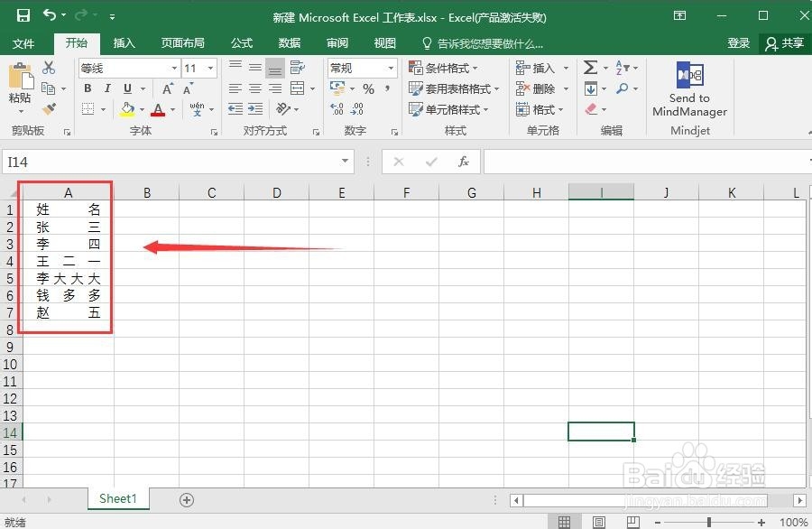Switch to 插入 ribbon tab
The image size is (812, 529).
[x=124, y=43]
